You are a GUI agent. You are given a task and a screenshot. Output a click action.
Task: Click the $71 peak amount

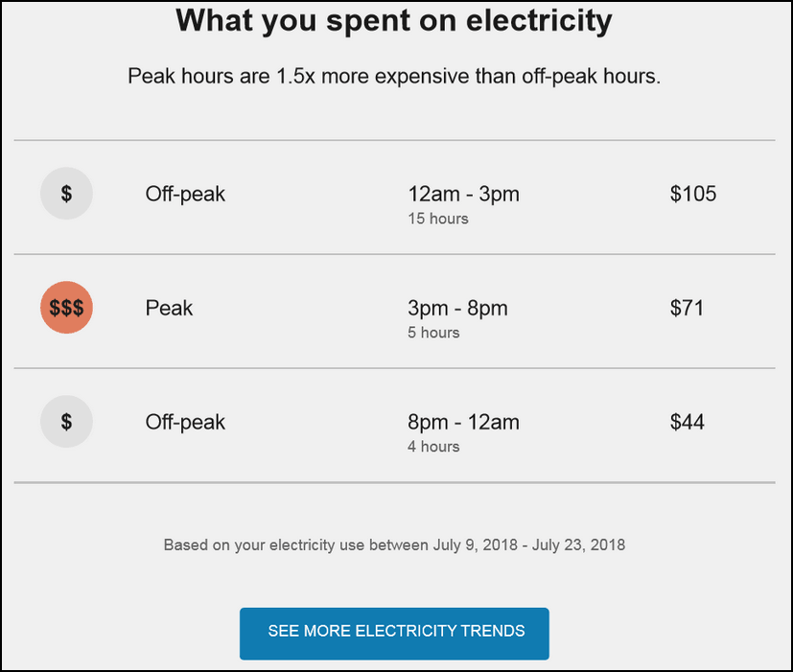687,308
